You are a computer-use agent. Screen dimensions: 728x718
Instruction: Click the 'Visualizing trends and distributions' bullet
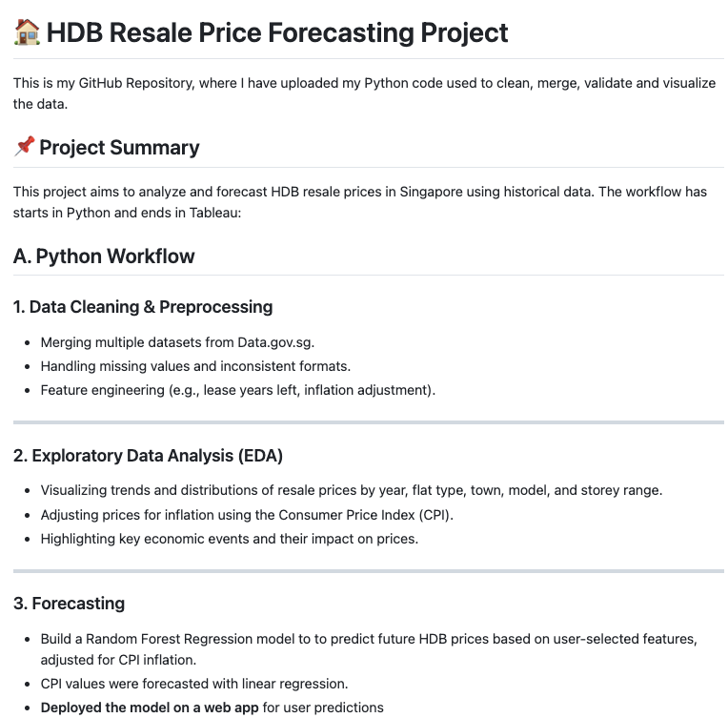click(x=351, y=490)
